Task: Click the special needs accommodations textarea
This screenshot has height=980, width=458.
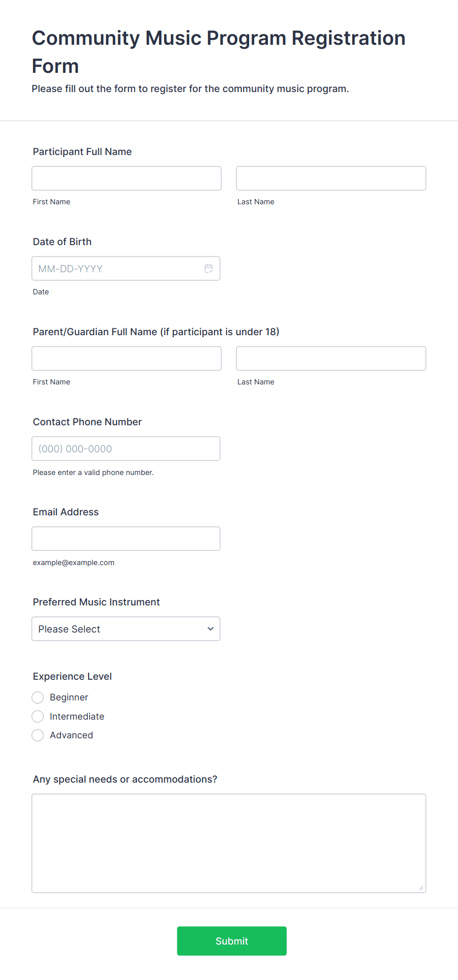Action: pyautogui.click(x=229, y=843)
